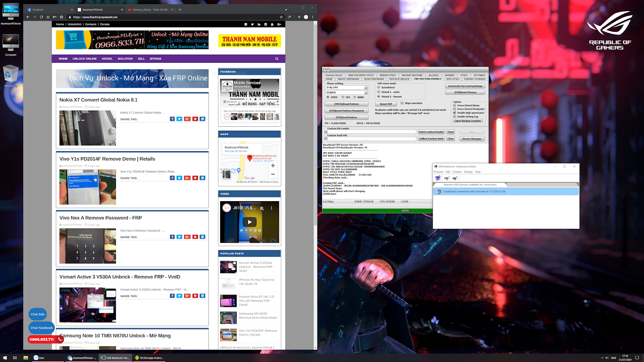
Task: Open the browser three-dot menu
Action: [x=312, y=17]
